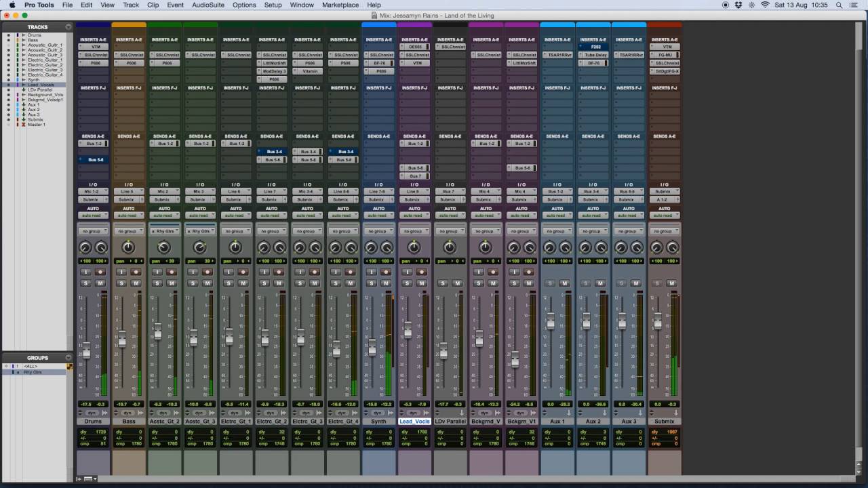Enable input monitoring on the Synth track
This screenshot has height=488, width=868.
pyautogui.click(x=371, y=272)
